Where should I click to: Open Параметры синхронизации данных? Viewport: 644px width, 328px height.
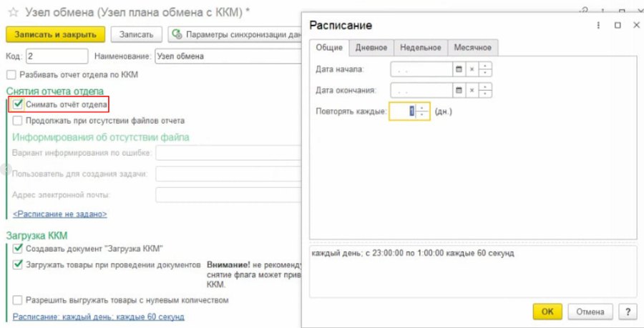click(235, 34)
